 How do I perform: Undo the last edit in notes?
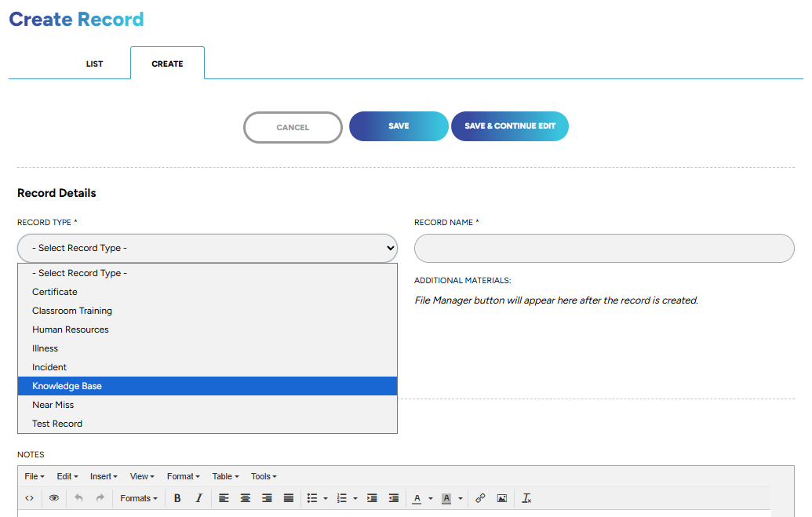78,498
